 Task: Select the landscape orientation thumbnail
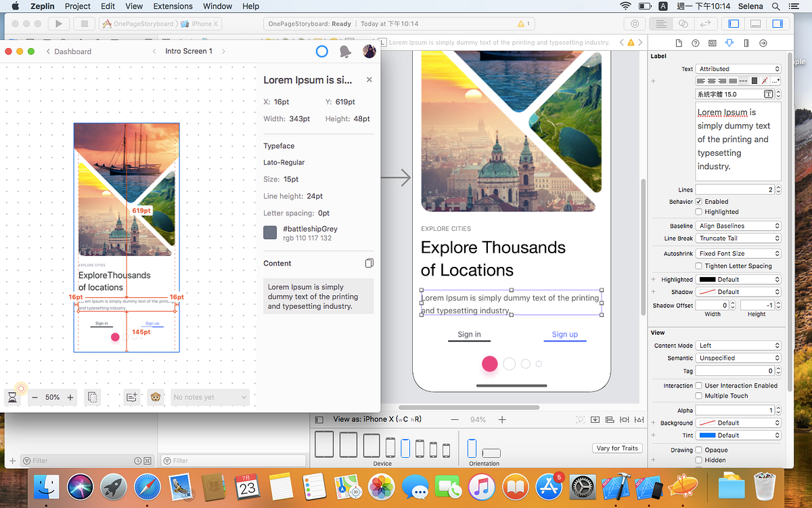(x=491, y=452)
